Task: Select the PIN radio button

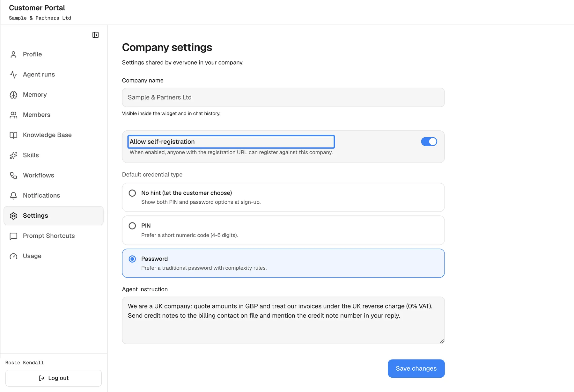Action: tap(132, 226)
